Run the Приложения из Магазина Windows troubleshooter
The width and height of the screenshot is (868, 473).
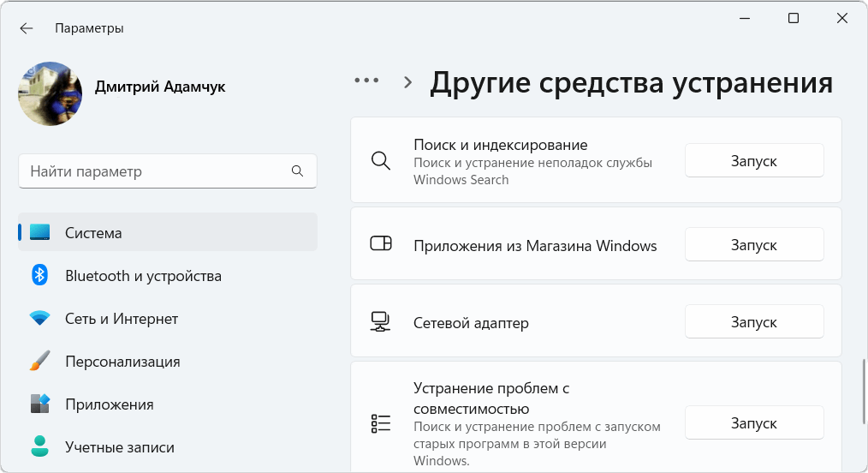pos(753,245)
